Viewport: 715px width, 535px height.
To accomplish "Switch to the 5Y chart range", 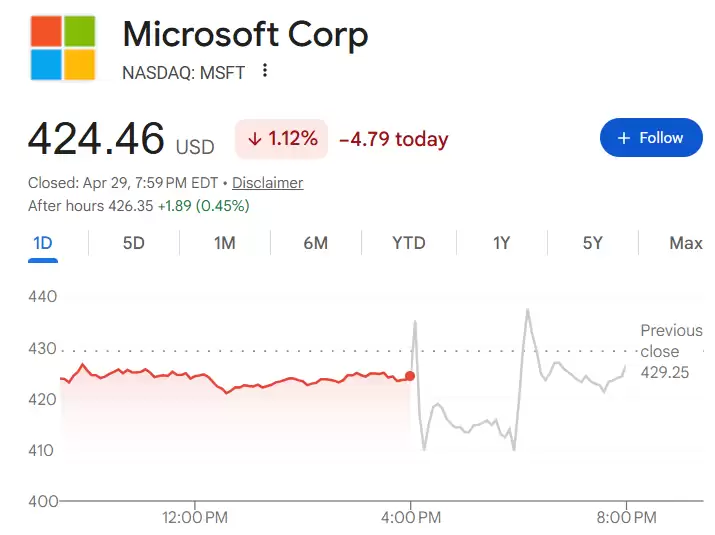I will point(593,243).
